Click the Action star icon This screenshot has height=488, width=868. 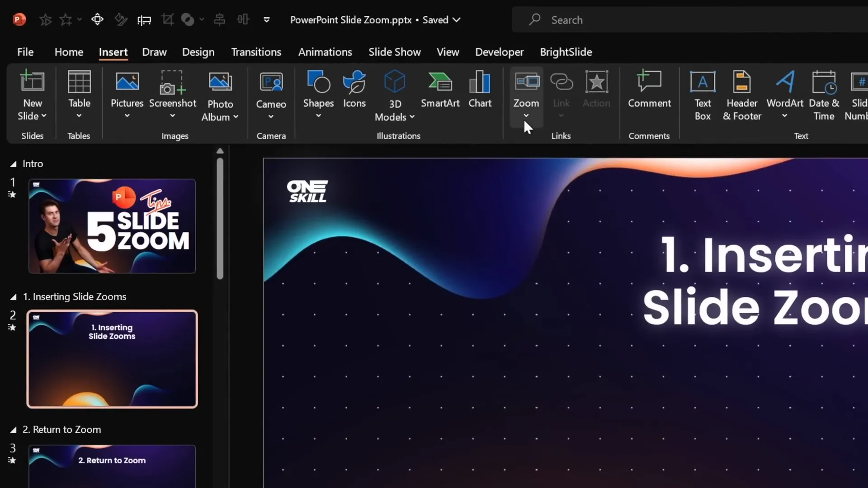pyautogui.click(x=596, y=82)
